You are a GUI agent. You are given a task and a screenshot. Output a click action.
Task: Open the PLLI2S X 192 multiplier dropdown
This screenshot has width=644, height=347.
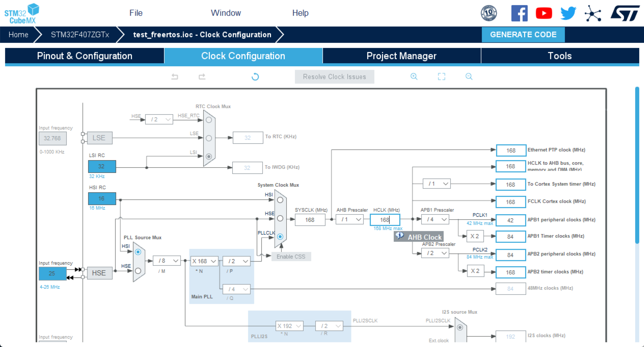pos(289,326)
